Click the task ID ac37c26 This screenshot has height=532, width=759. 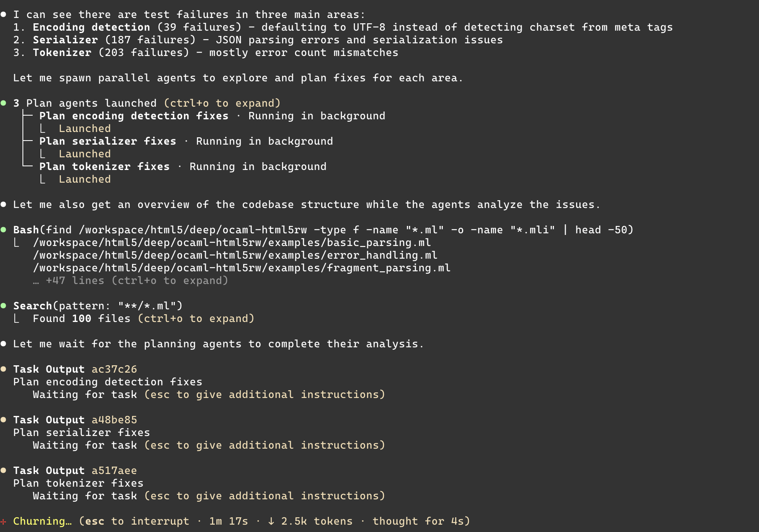(114, 369)
